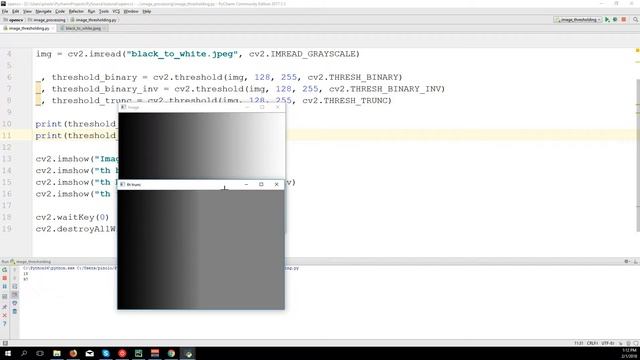Toggle tool window buttons in status bar corner
The width and height of the screenshot is (640, 360).
[x=5, y=343]
